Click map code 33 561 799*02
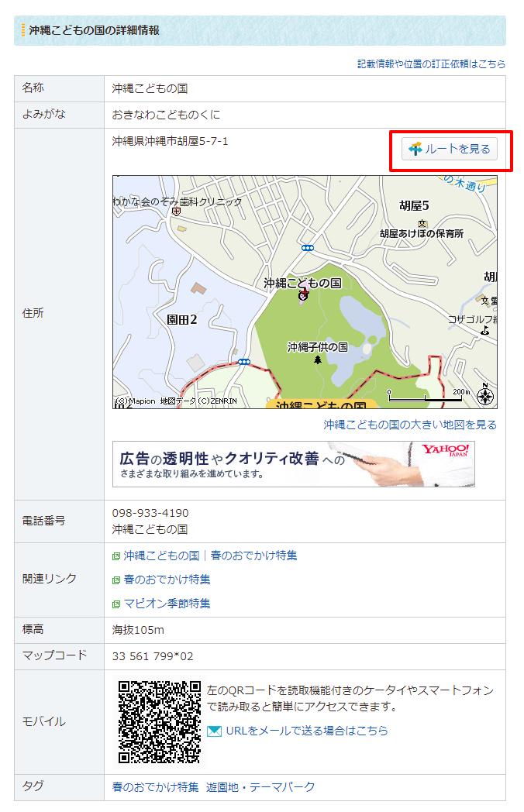 pyautogui.click(x=153, y=656)
